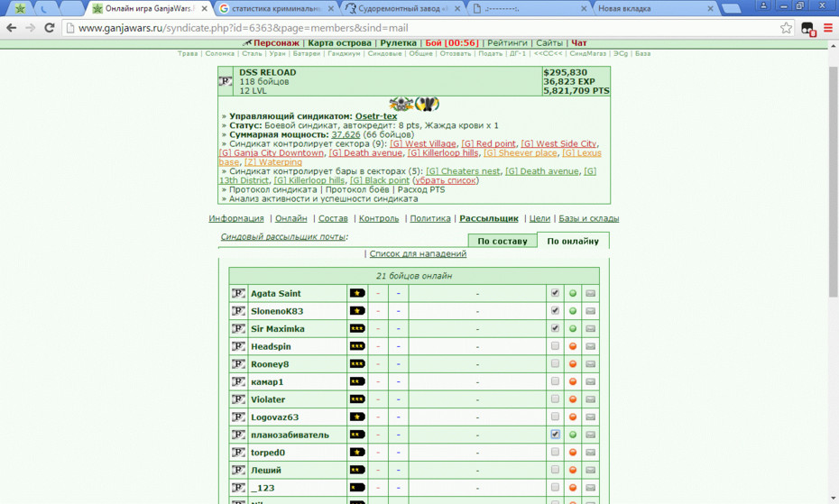Click the mail envelope icon for Agata Saint

590,293
